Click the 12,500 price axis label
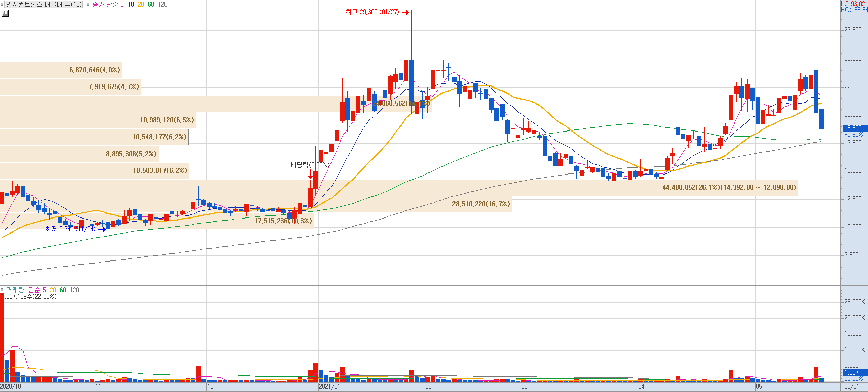868x392 pixels. pos(853,199)
